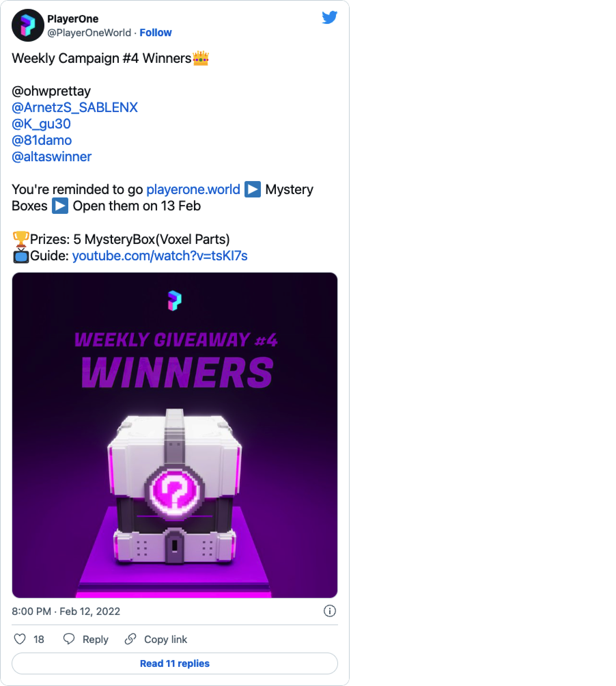Click the Twitter bird logo

[x=330, y=17]
